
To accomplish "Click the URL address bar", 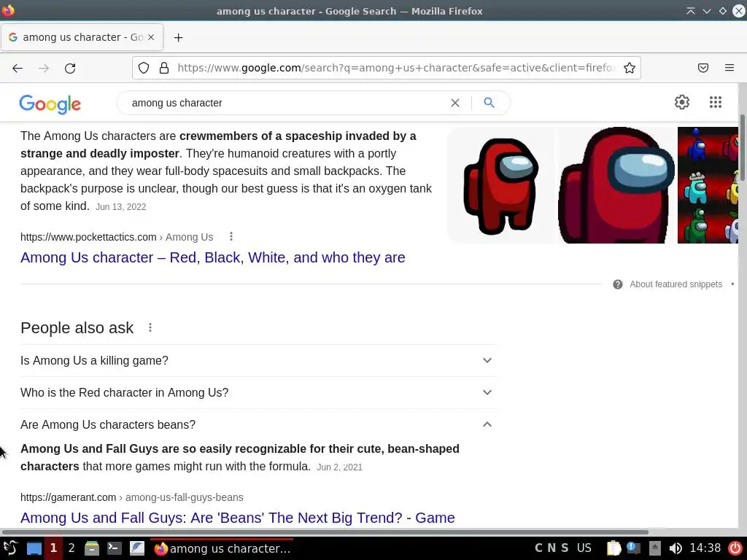I will [395, 68].
